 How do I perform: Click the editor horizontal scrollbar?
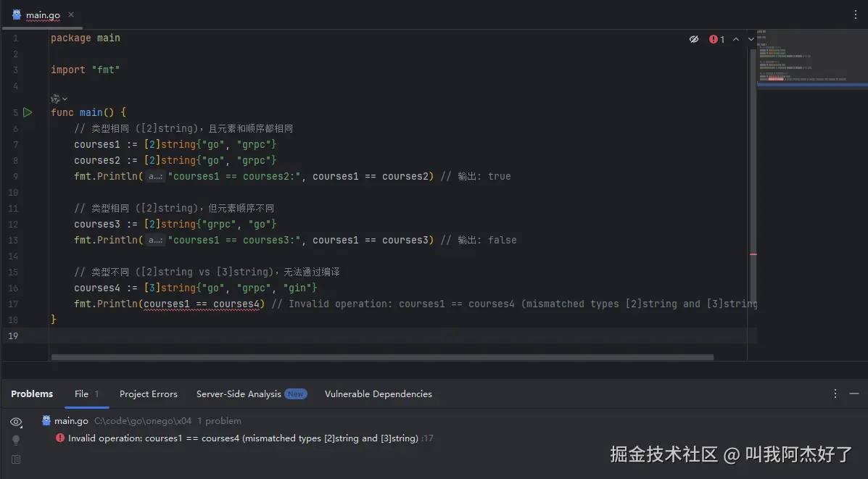382,357
